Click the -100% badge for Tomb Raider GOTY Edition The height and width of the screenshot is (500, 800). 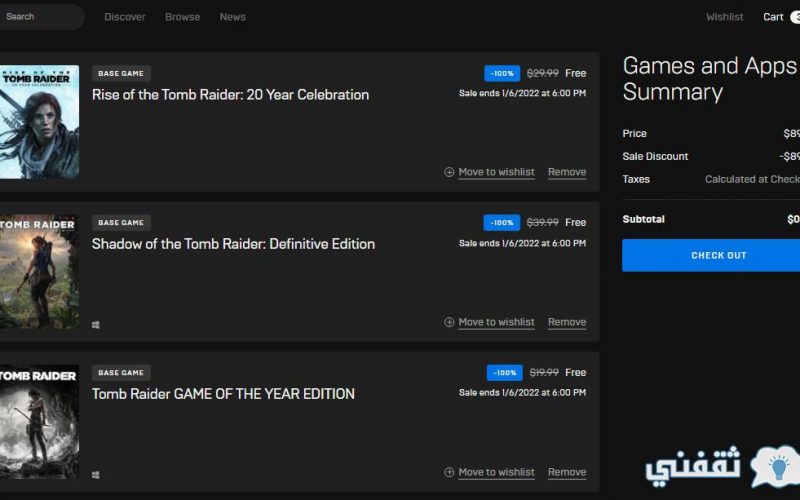[505, 372]
